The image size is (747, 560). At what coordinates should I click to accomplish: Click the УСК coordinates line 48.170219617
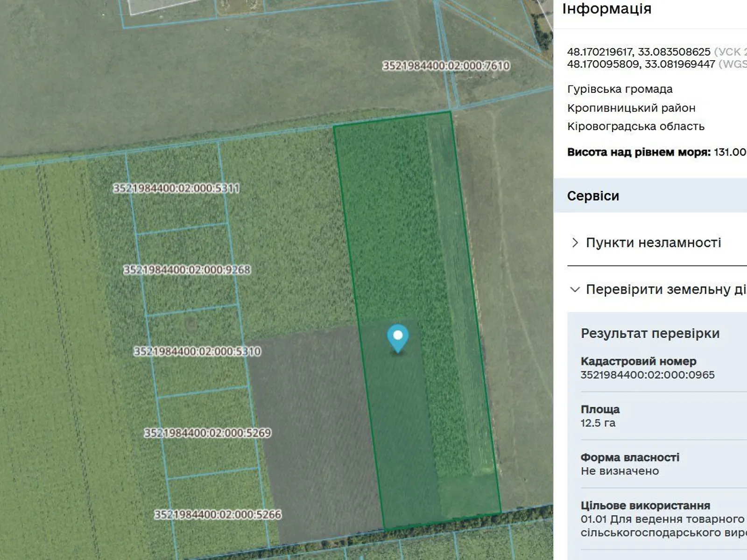point(638,52)
